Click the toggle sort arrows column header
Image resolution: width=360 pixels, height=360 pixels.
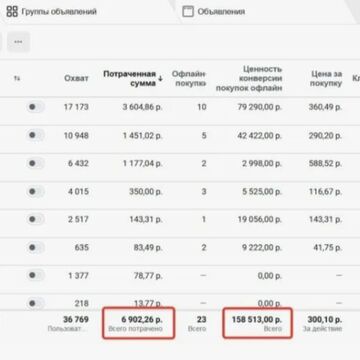(x=17, y=78)
